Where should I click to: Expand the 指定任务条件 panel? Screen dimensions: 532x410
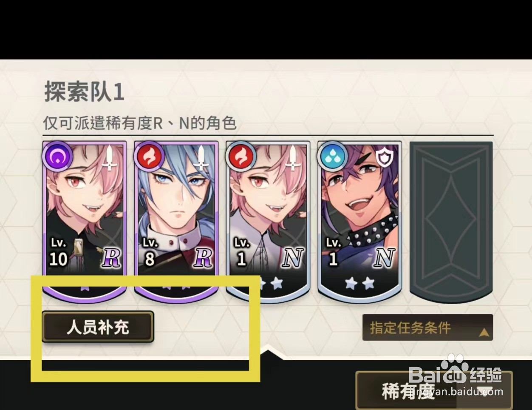(x=427, y=327)
